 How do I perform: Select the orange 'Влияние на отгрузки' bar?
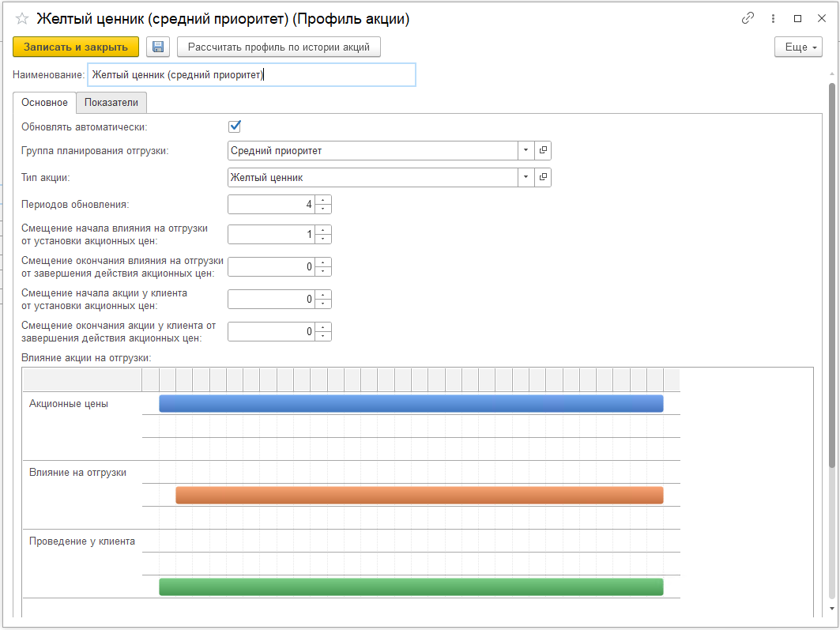point(419,496)
